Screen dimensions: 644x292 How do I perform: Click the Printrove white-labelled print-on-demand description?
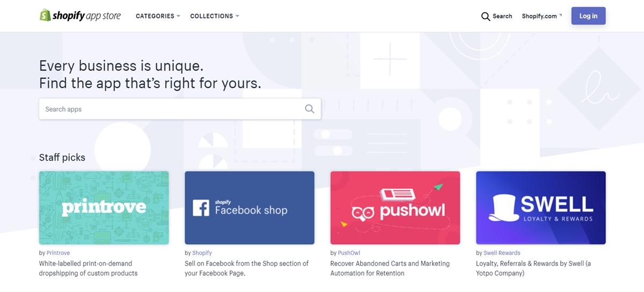88,268
